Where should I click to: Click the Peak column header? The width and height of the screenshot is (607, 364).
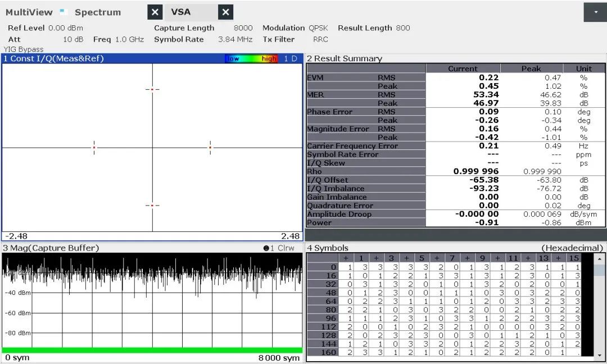pos(531,69)
